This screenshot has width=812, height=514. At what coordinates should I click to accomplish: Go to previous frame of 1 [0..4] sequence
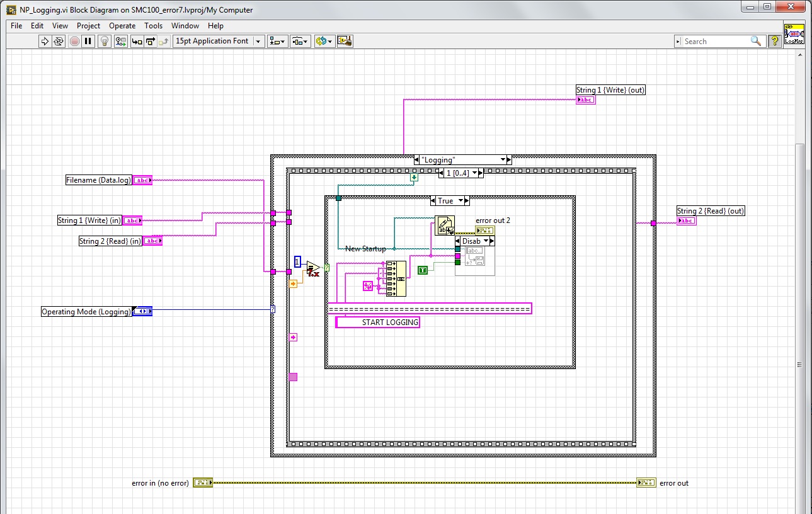[x=442, y=173]
